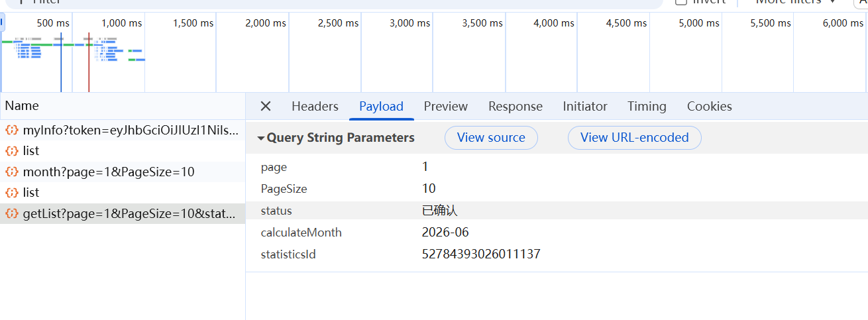
Task: Toggle the Invert checkbox
Action: pyautogui.click(x=680, y=2)
